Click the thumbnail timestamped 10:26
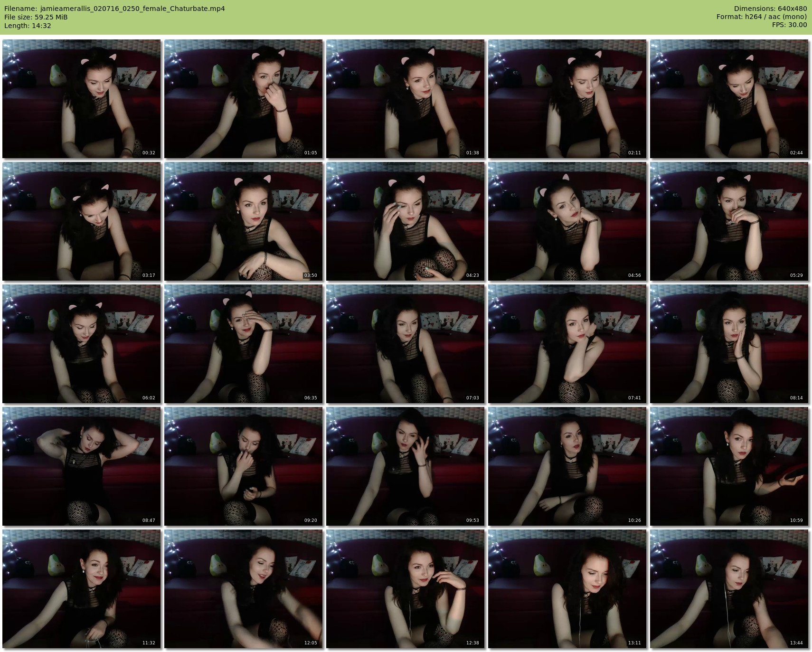The width and height of the screenshot is (812, 652). [567, 466]
